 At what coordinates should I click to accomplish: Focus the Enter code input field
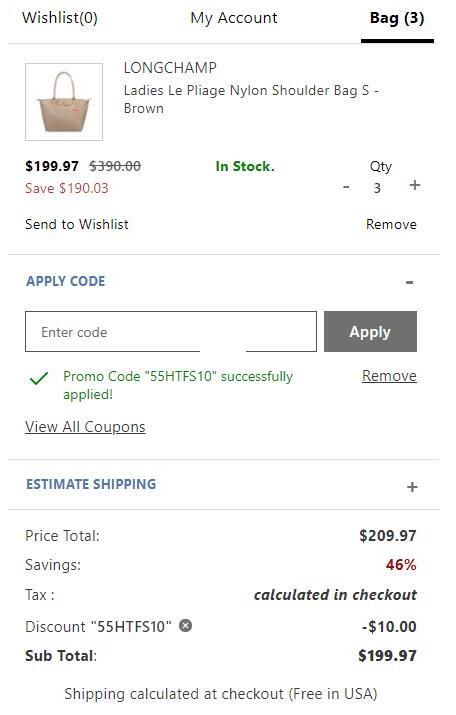[x=171, y=332]
